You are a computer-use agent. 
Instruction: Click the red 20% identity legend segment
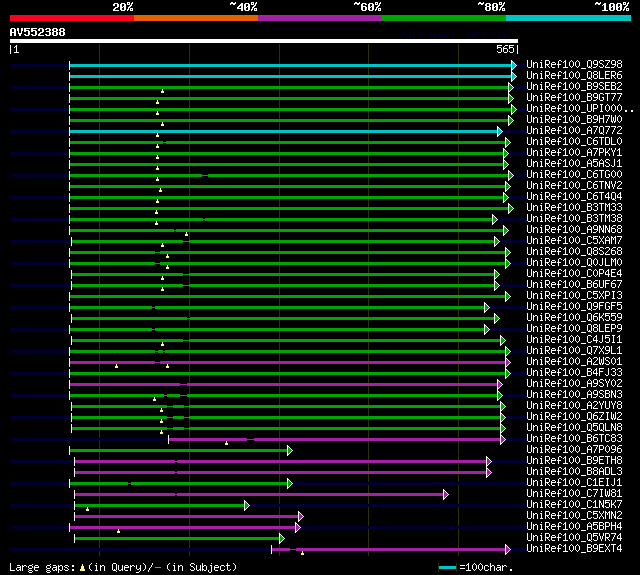pos(72,18)
